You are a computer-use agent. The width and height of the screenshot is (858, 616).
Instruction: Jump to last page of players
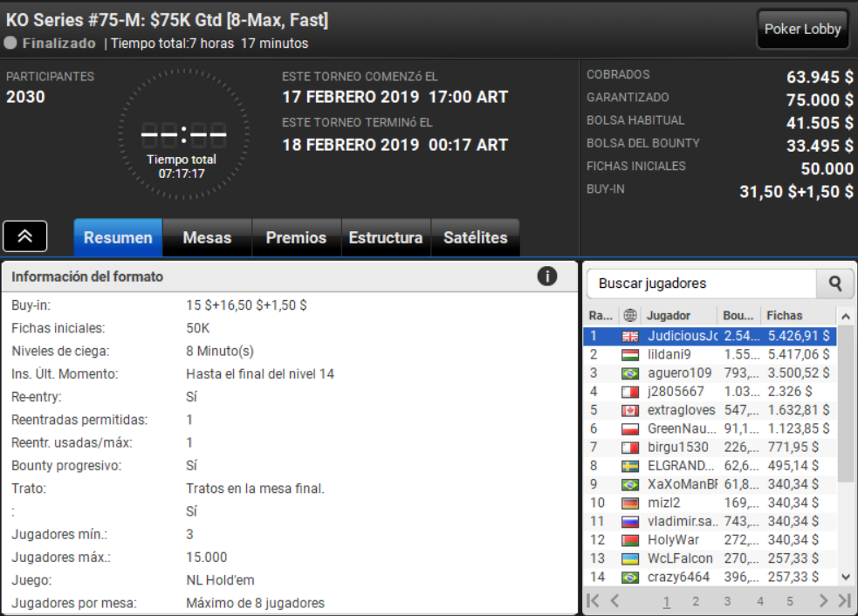[x=845, y=600]
